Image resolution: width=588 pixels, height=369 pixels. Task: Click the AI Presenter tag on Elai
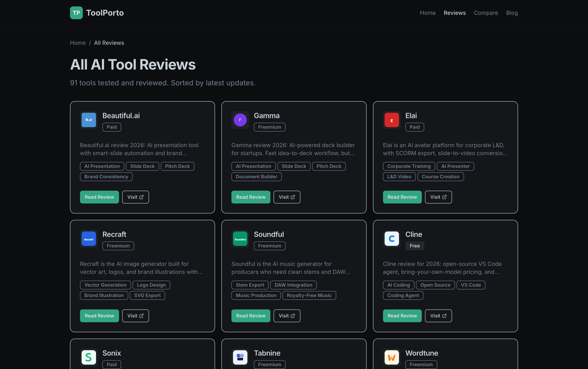(x=455, y=166)
